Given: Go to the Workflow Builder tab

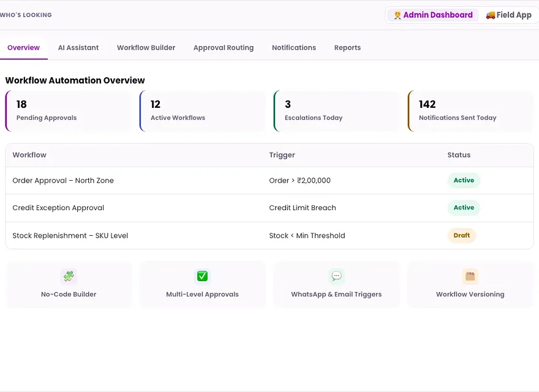Looking at the screenshot, I should [146, 48].
